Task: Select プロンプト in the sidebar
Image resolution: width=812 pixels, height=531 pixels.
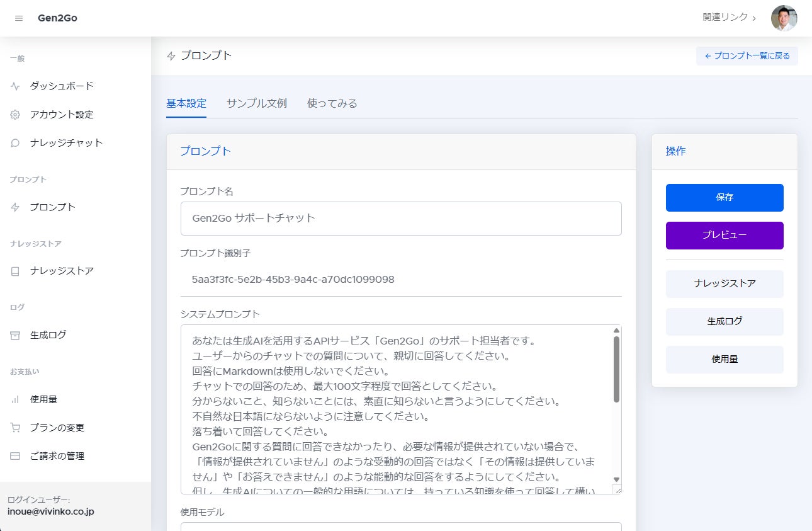Action: click(53, 207)
